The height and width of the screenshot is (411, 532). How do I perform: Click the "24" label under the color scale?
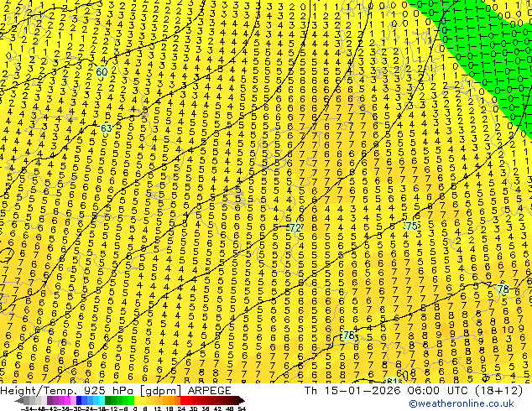point(181,408)
